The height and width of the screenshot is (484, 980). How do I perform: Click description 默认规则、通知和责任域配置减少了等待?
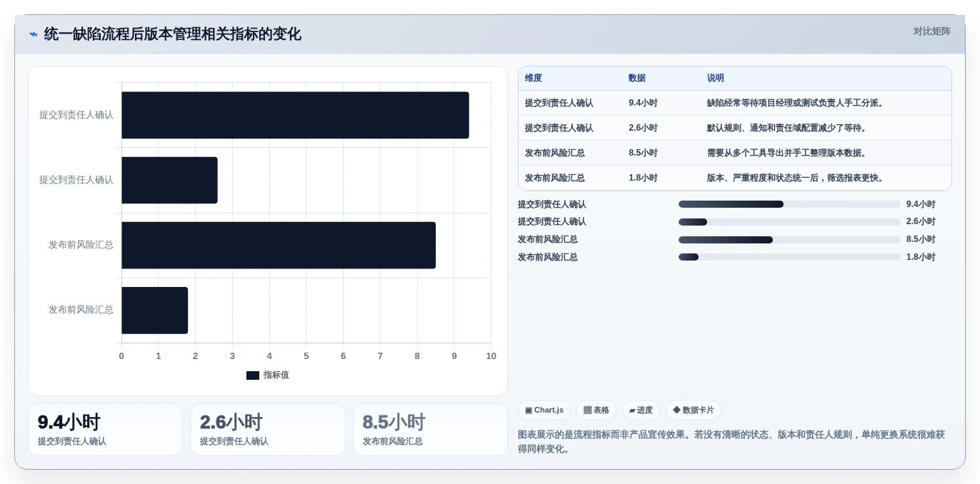coord(788,128)
